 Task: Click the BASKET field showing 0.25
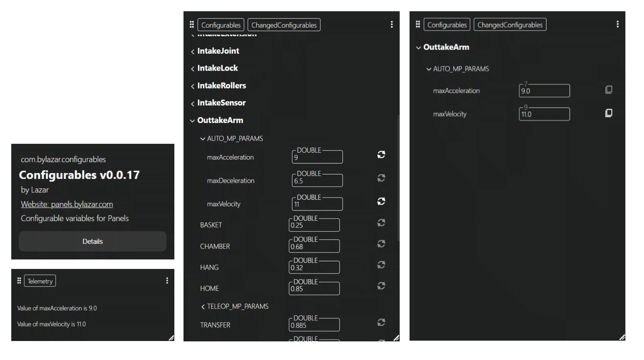314,225
